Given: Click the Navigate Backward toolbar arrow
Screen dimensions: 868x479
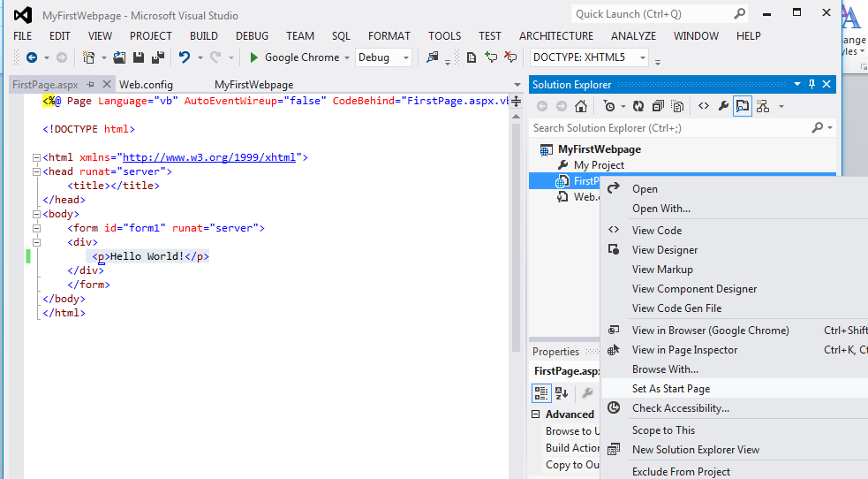Looking at the screenshot, I should (x=32, y=57).
